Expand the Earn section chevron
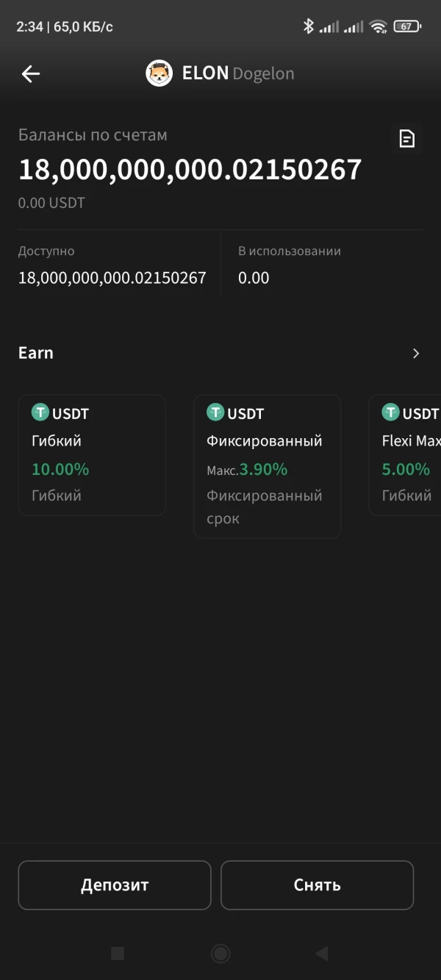This screenshot has height=980, width=441. [x=416, y=354]
